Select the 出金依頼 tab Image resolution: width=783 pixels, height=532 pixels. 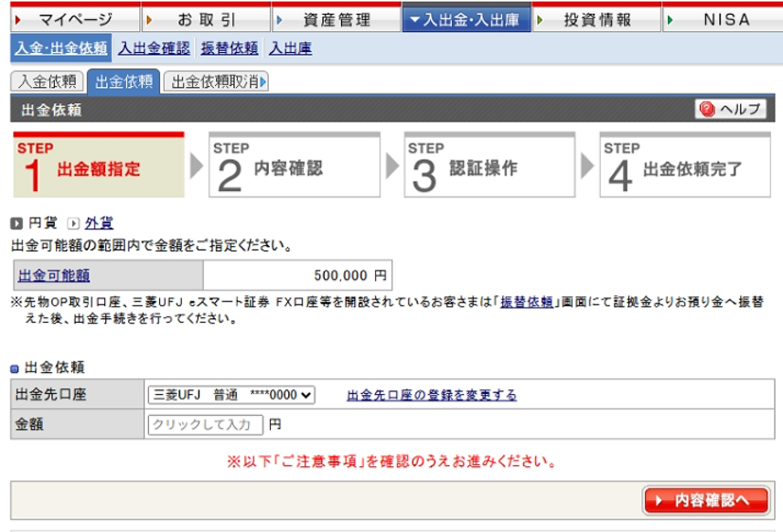click(x=123, y=81)
